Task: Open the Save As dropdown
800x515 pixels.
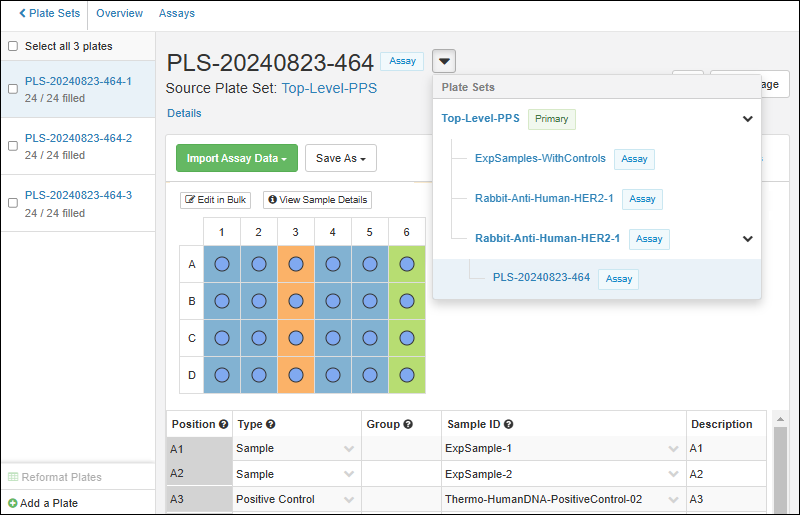Action: 340,158
